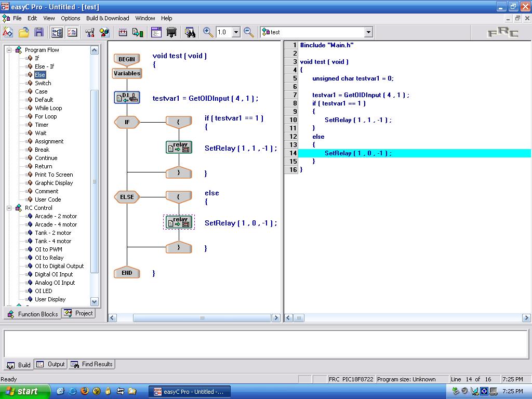
Task: Click the Save floppy disk icon
Action: [x=39, y=32]
